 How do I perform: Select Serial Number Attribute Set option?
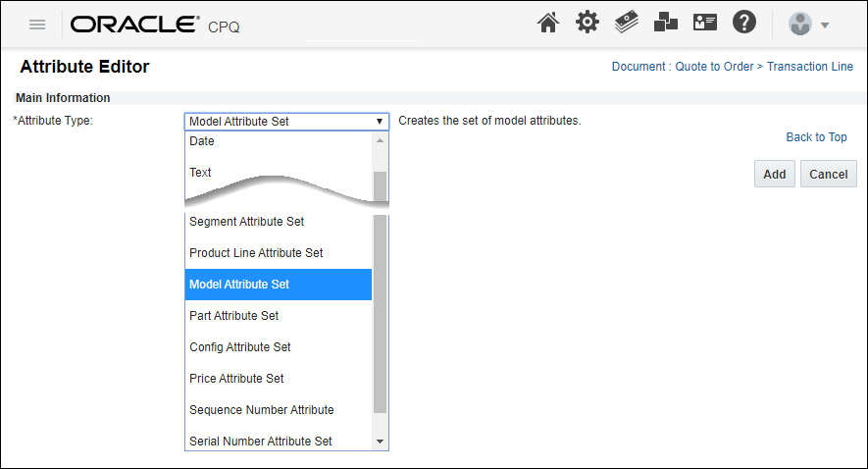coord(279,441)
